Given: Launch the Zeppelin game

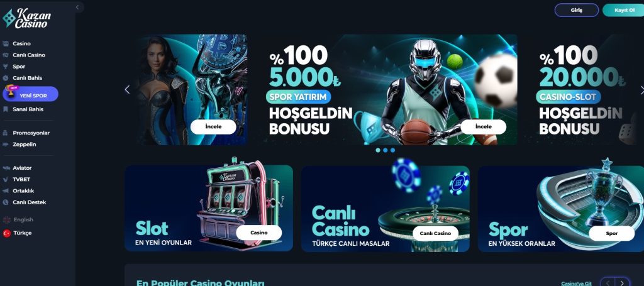Looking at the screenshot, I should tap(25, 145).
